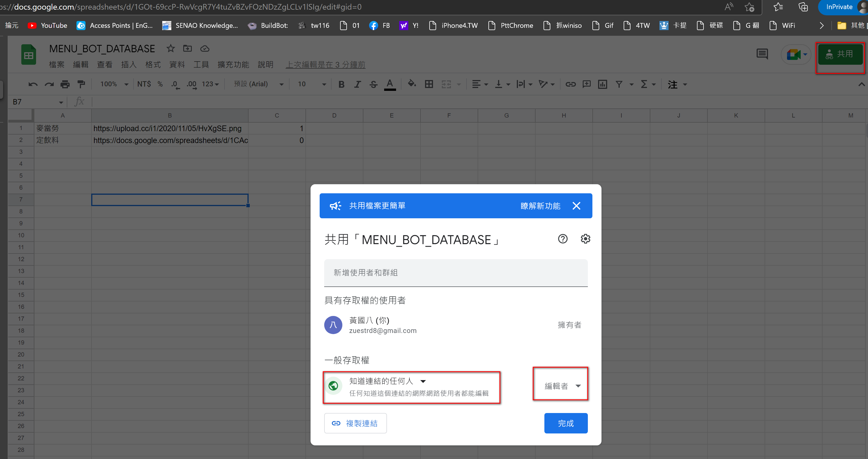Open the anyone-with-link access dropdown
The height and width of the screenshot is (459, 868).
coord(388,381)
